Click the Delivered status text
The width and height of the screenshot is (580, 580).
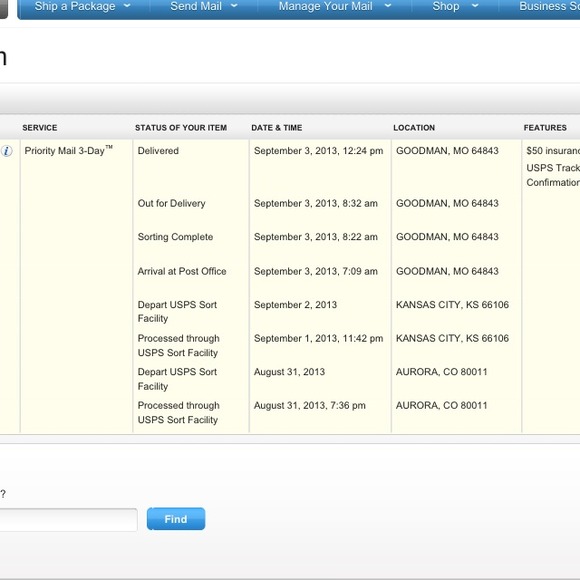(x=158, y=151)
